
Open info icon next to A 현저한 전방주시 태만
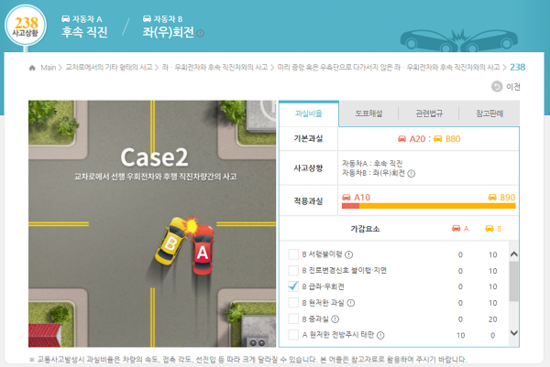(381, 335)
